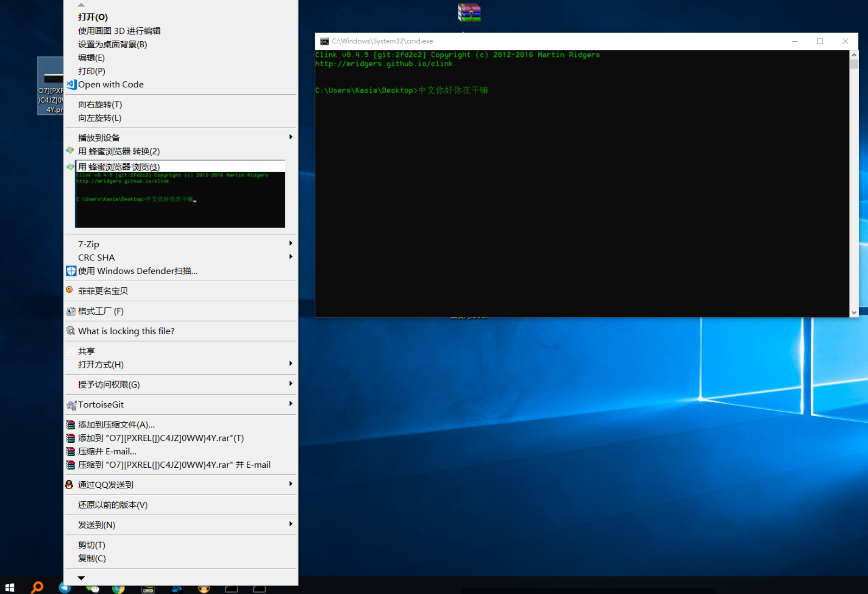
Task: Click the orange search icon on the taskbar
Action: [x=37, y=587]
